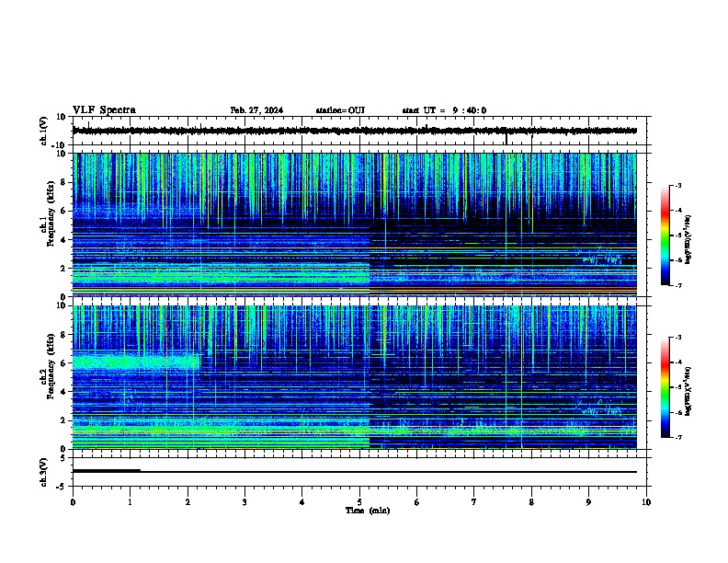Click the ch.2 colorbar log(PSD) label

[x=688, y=391]
